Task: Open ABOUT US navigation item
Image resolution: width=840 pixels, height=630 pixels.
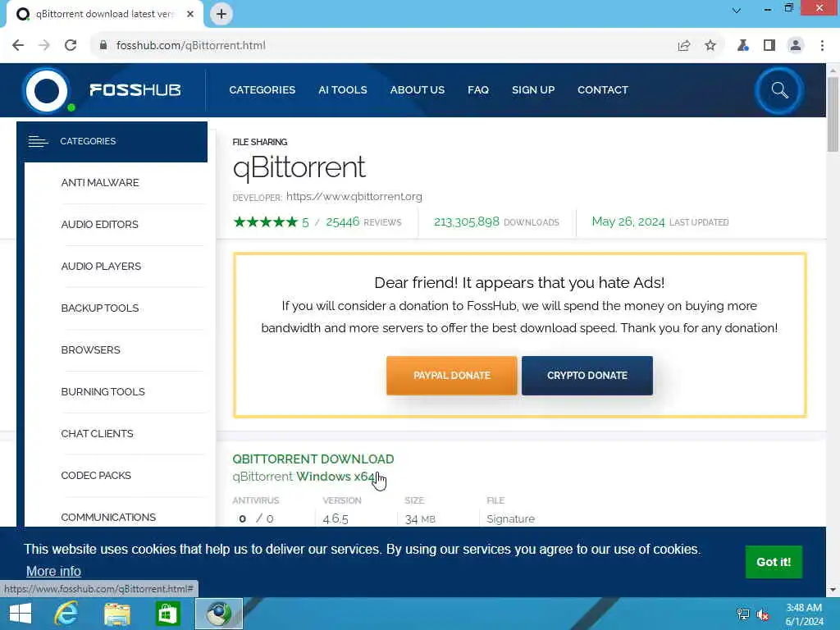Action: pos(418,90)
